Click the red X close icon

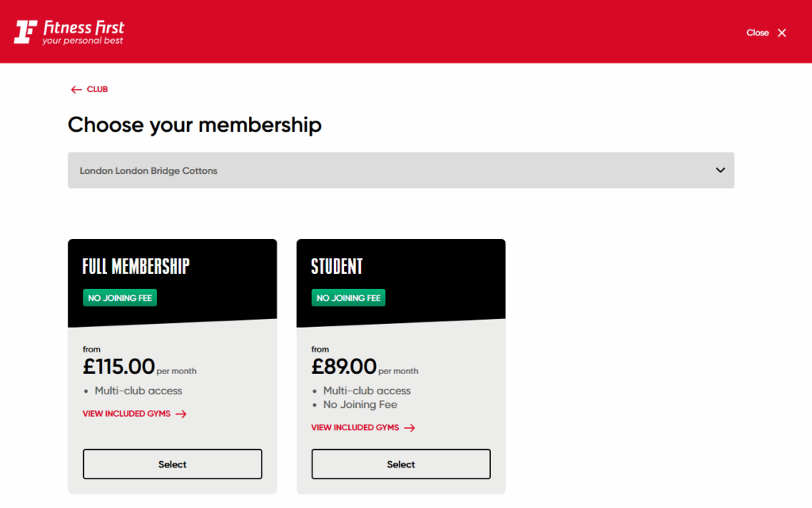782,33
